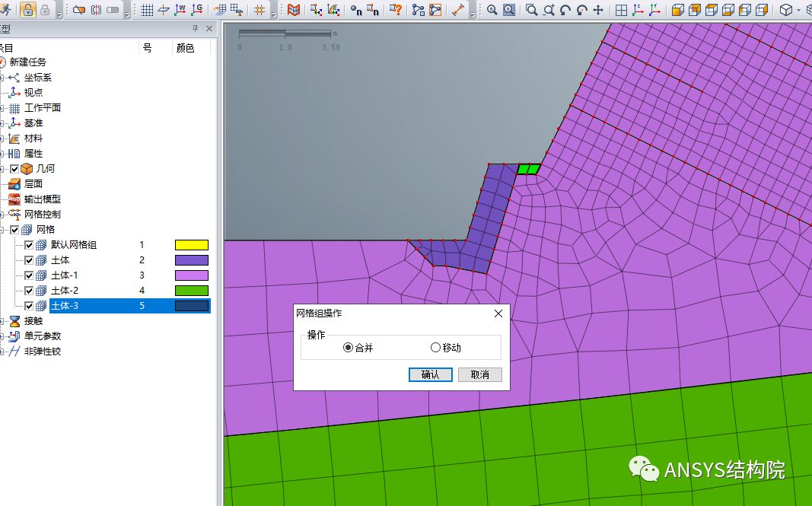Select 新建任务 in model tree
The image size is (812, 506).
[x=28, y=62]
